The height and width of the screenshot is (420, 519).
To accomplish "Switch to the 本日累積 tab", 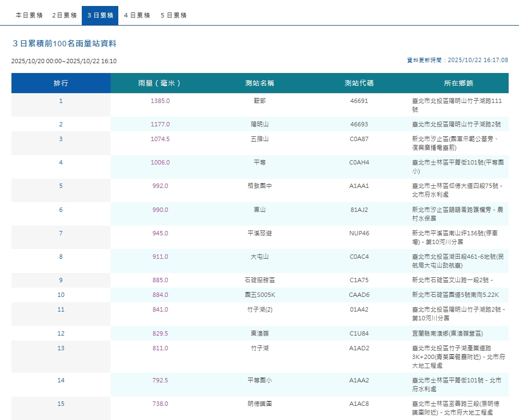I will (29, 15).
